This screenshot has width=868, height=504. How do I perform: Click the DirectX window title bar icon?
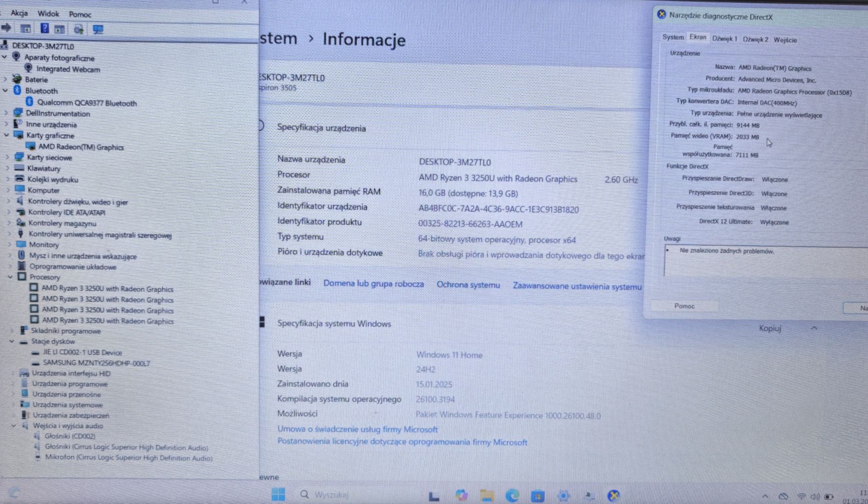pyautogui.click(x=661, y=15)
